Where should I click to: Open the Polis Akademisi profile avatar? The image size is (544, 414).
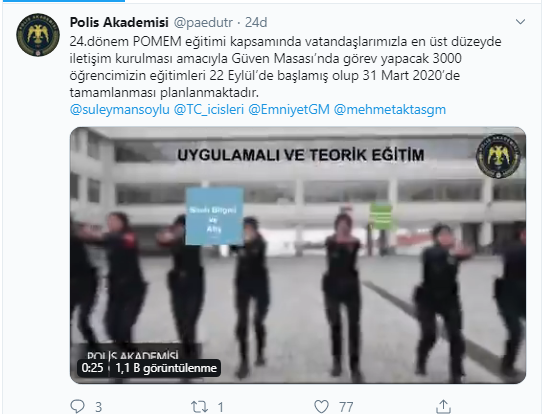38,35
